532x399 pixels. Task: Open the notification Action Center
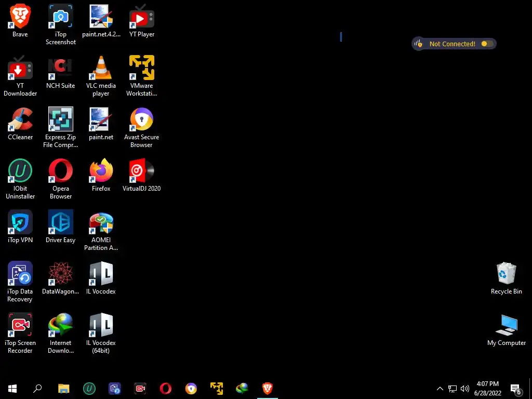point(516,389)
